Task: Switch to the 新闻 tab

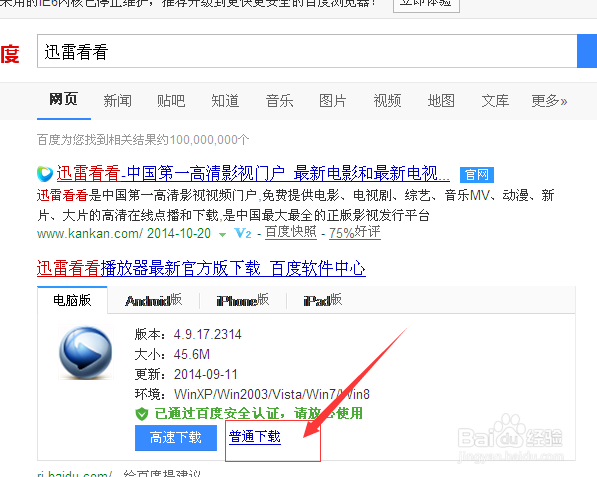Action: [118, 101]
